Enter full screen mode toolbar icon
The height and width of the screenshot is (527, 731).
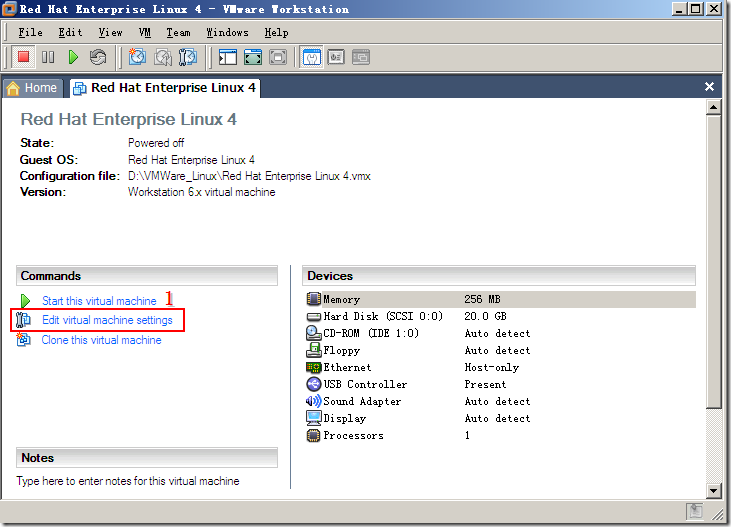278,57
